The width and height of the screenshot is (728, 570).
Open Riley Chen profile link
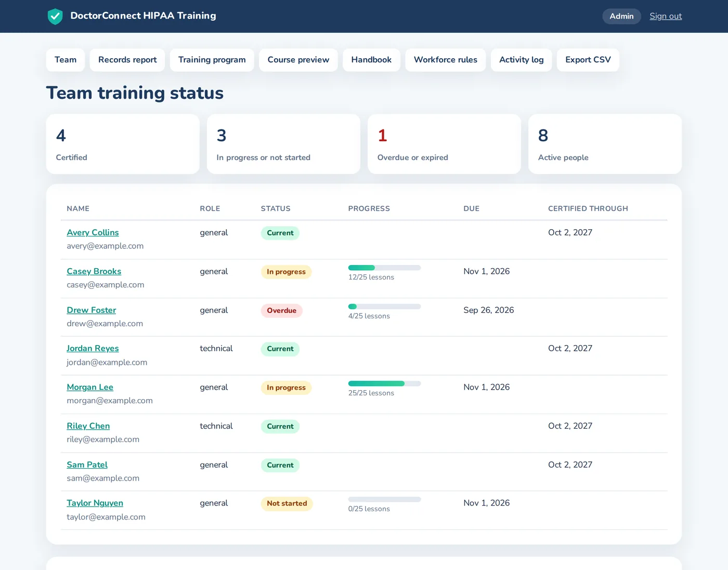click(x=88, y=426)
